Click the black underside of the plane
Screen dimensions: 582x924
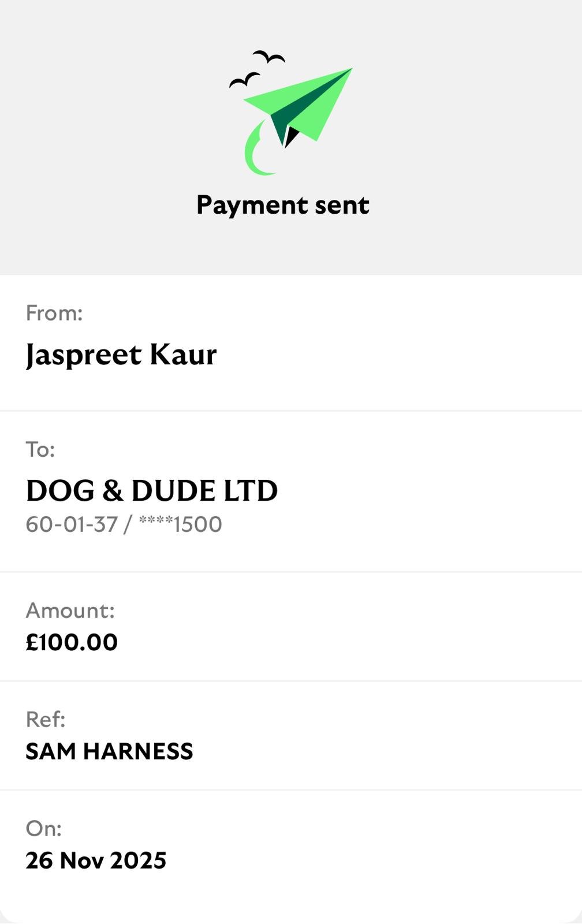[290, 136]
